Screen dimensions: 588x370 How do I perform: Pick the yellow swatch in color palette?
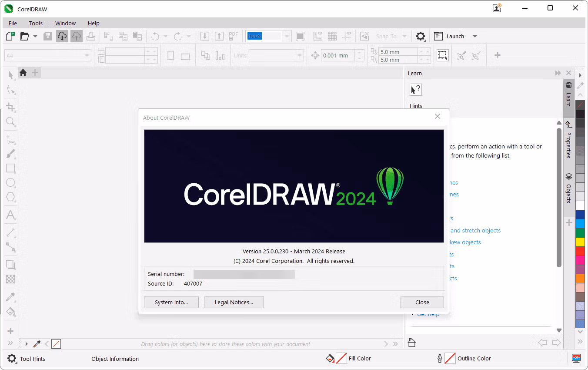[x=580, y=242]
